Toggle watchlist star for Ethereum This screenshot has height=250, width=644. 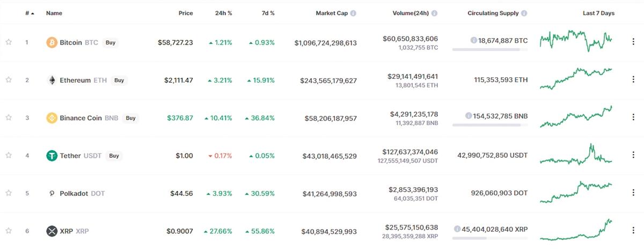(x=9, y=80)
